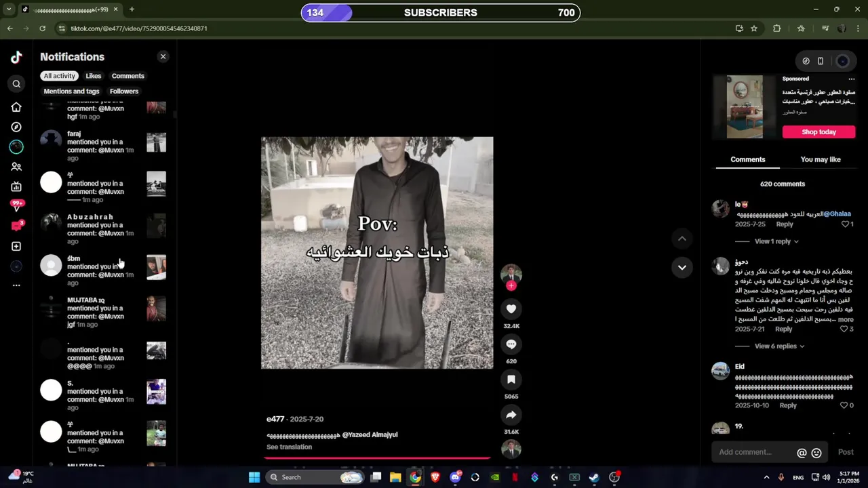
Task: Open the Activity inbox icon with 99+ badge
Action: pyautogui.click(x=17, y=205)
